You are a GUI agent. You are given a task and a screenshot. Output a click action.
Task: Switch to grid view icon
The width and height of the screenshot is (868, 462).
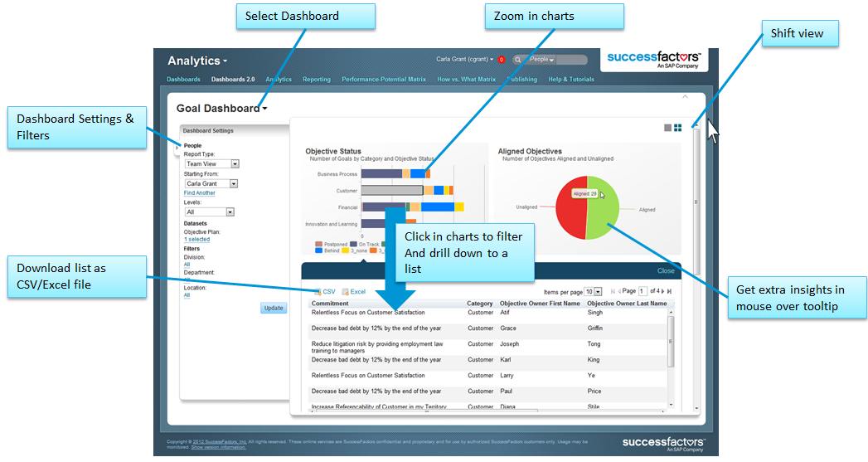click(x=677, y=128)
